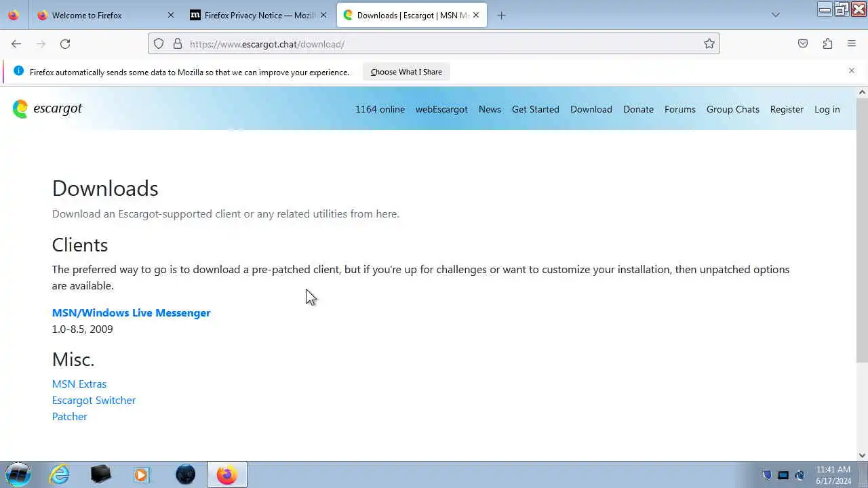Switch to the Firefox Privacy Notice tab

258,15
